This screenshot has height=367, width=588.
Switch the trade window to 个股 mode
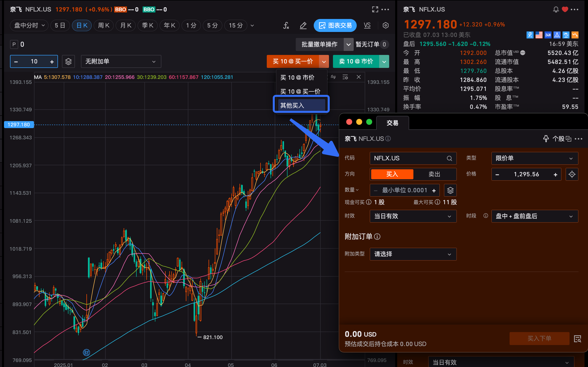pyautogui.click(x=562, y=139)
